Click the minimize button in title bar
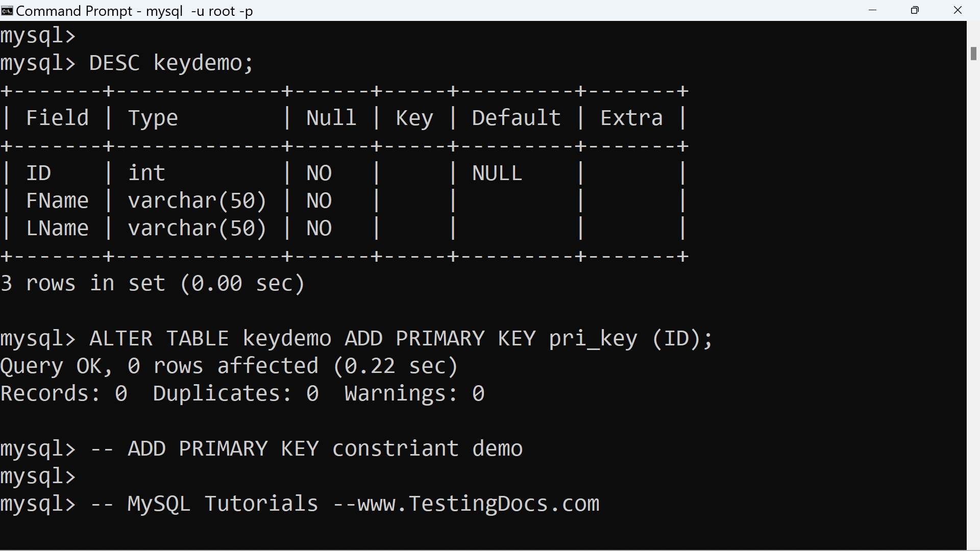 click(x=872, y=10)
